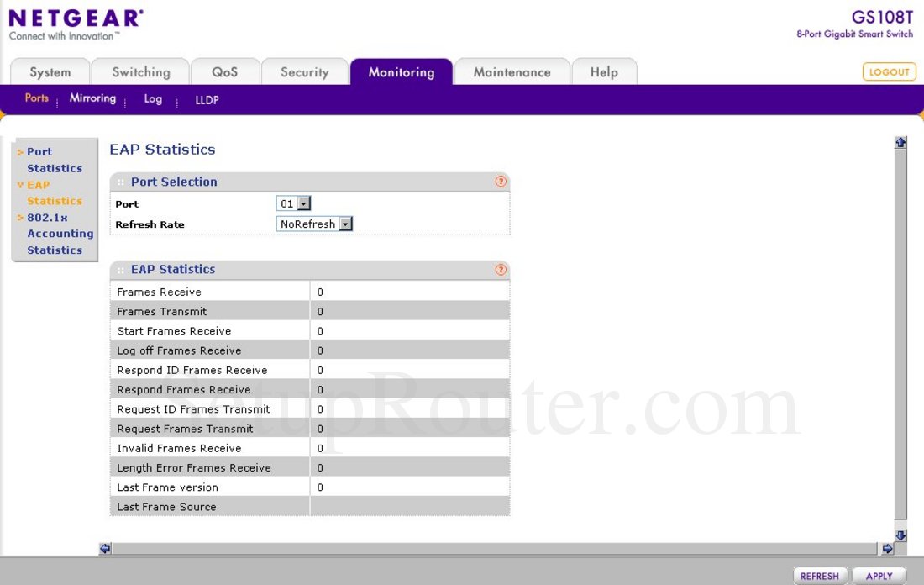Open the Refresh Rate dropdown
Image resolution: width=924 pixels, height=585 pixels.
pos(345,224)
